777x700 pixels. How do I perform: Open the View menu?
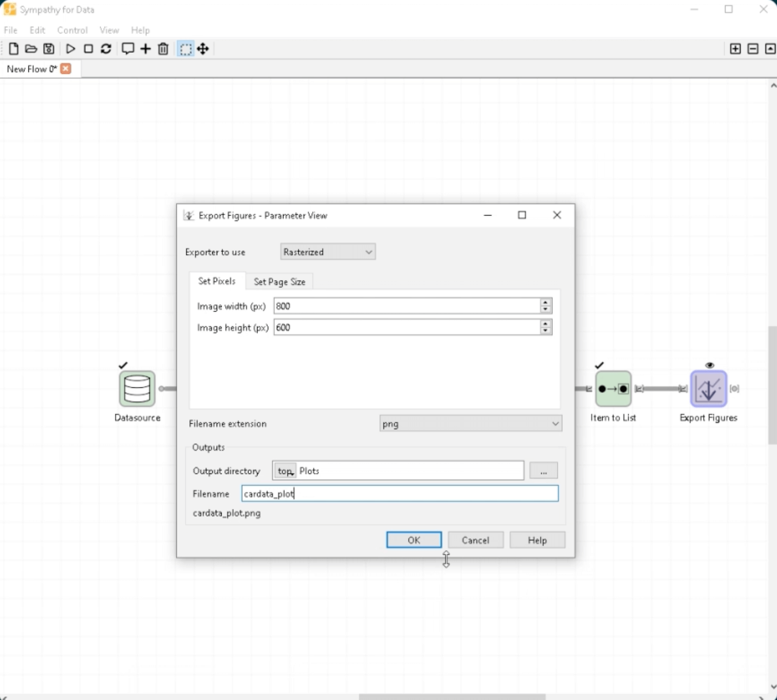click(x=109, y=30)
